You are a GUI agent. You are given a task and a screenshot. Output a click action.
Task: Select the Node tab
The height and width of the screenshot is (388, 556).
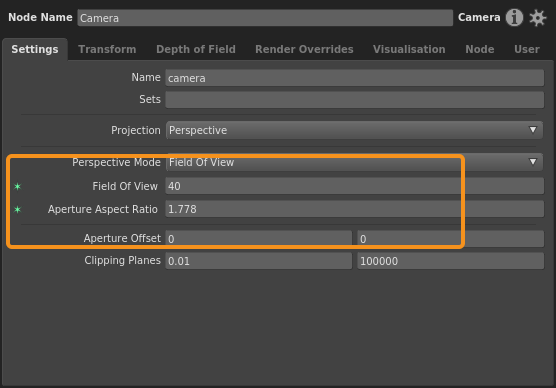479,49
